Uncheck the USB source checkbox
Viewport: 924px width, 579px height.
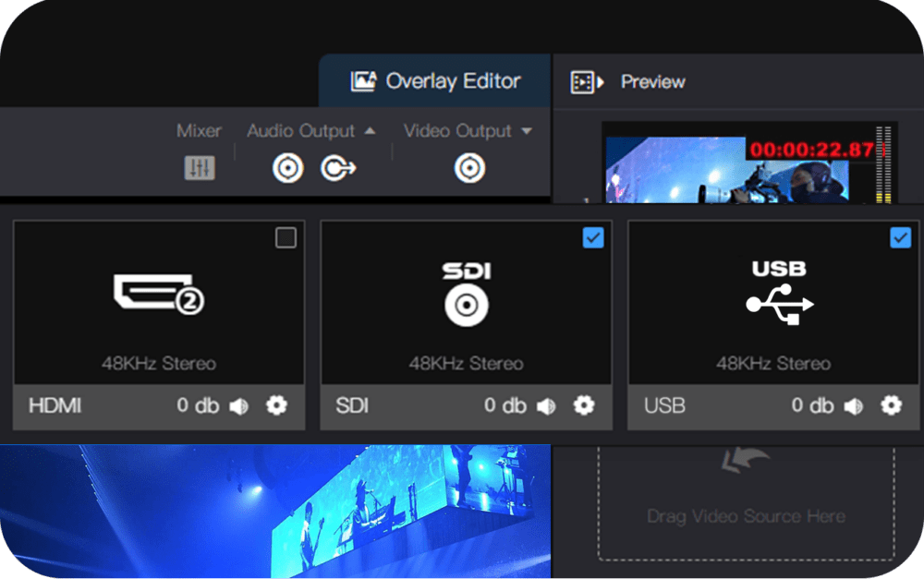point(900,238)
